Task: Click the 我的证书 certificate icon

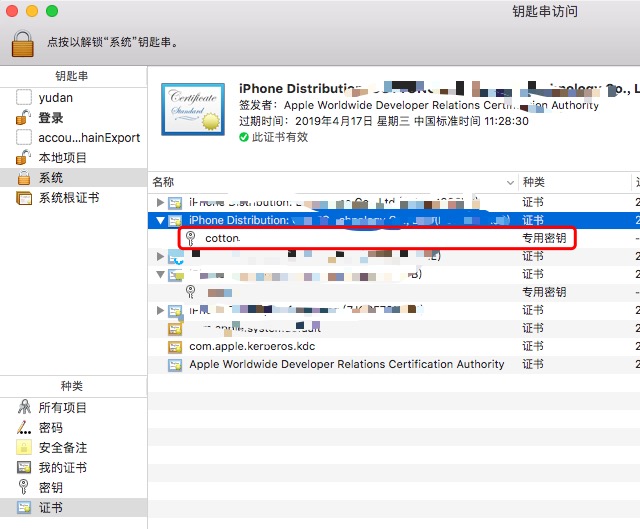Action: click(24, 467)
